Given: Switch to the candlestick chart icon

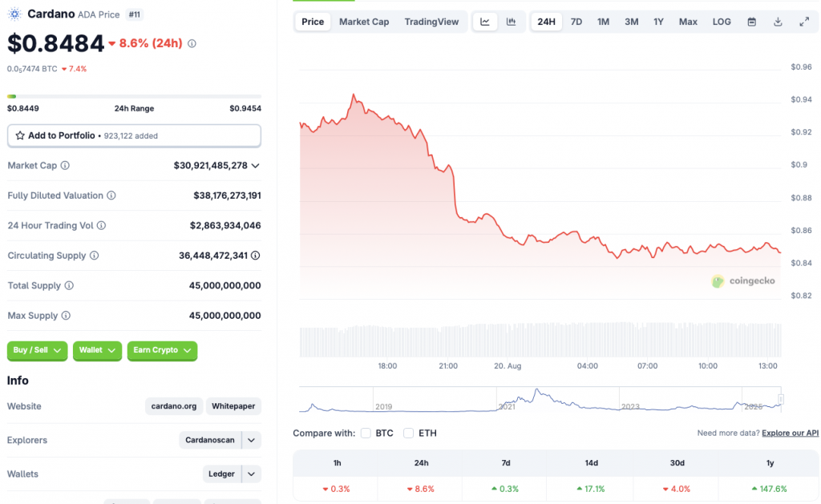Looking at the screenshot, I should (x=512, y=22).
